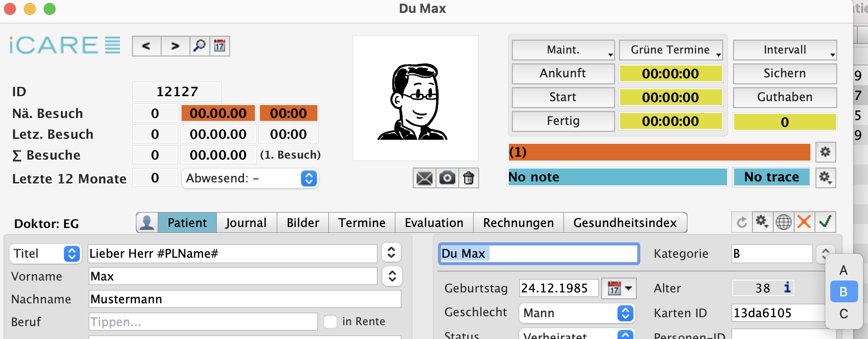
Task: Open the calendar icon in toolbar
Action: 220,46
